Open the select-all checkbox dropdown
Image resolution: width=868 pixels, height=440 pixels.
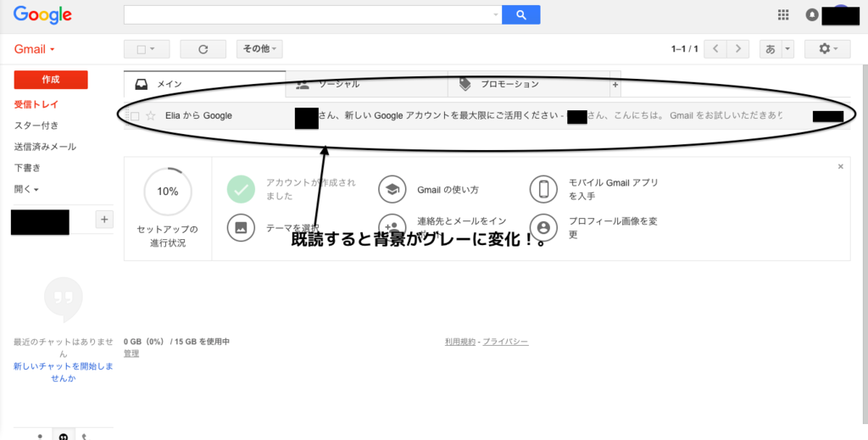point(147,49)
